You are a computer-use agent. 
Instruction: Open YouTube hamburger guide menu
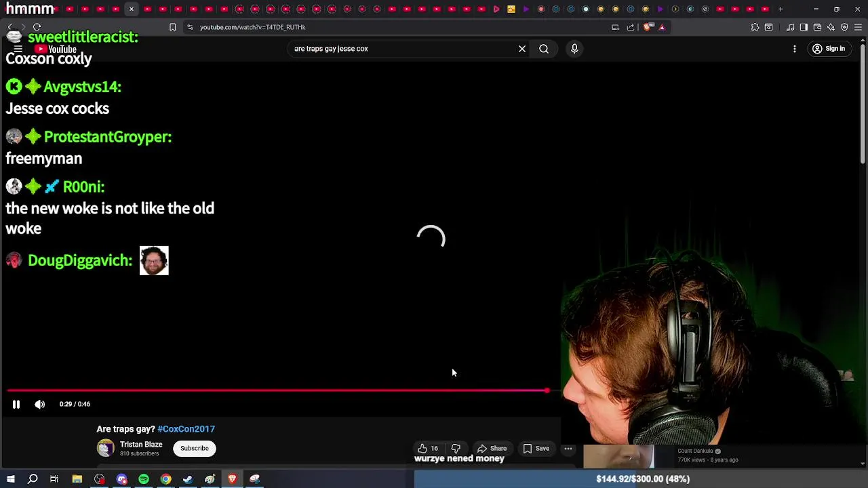(18, 49)
